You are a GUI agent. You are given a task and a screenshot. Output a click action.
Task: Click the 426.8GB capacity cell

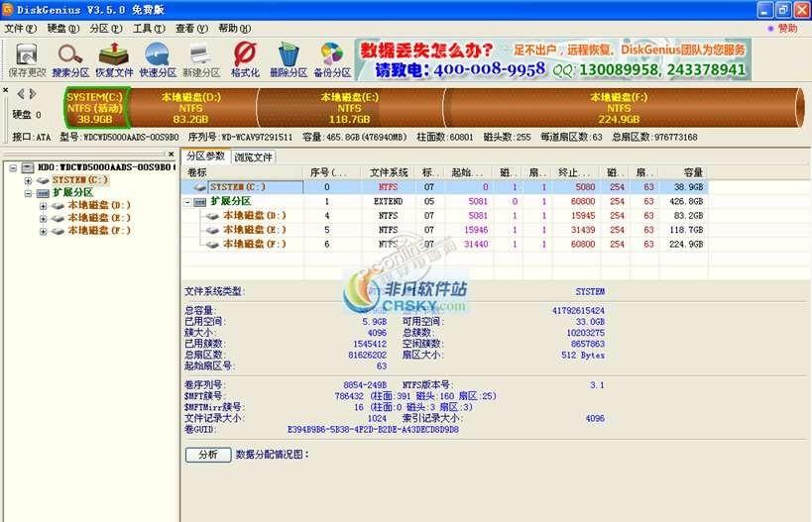(x=686, y=201)
